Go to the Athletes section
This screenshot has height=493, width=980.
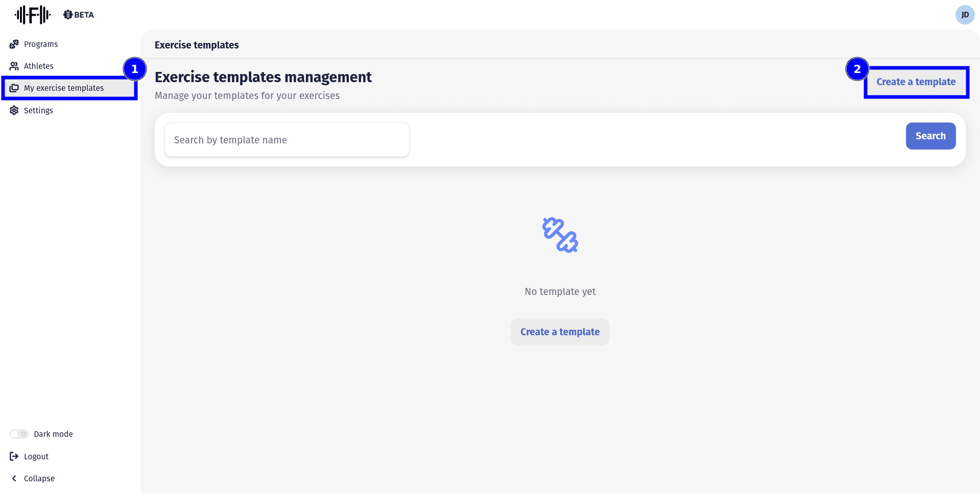tap(39, 66)
